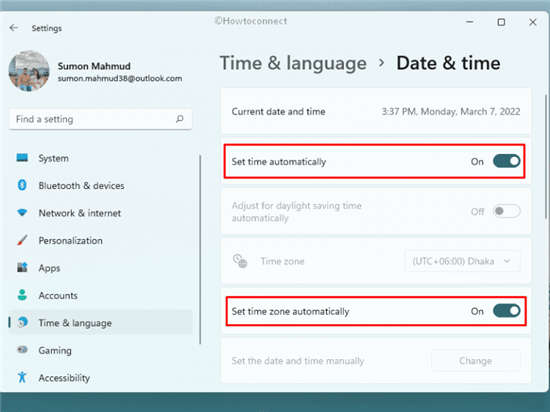
Task: Click the sidebar navigation scrollbar
Action: [200, 250]
